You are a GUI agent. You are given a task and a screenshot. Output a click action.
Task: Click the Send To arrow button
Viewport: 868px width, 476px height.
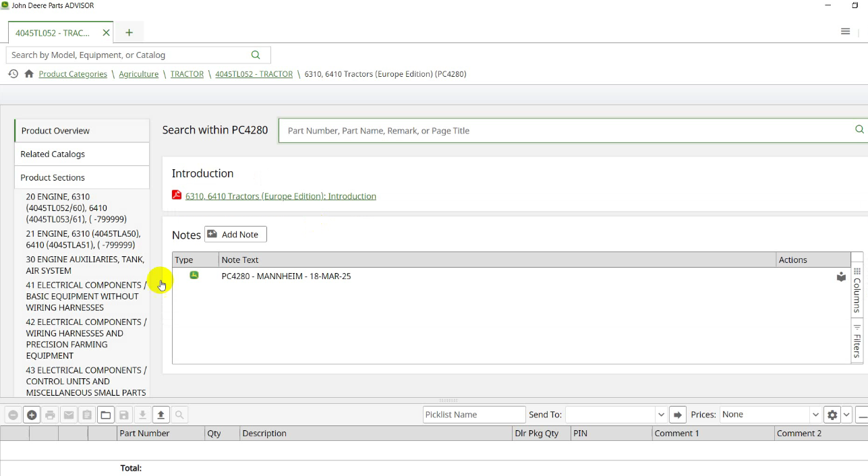point(678,415)
